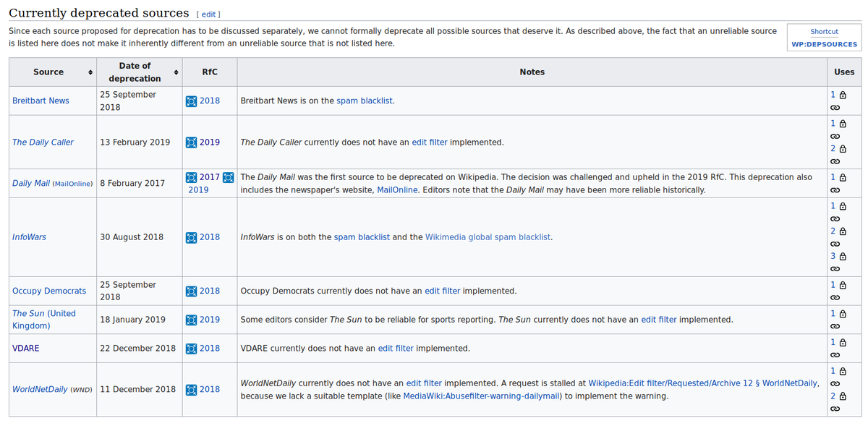The width and height of the screenshot is (868, 426).
Task: Click the chain link icon in Occupy Democrats Uses cell
Action: (x=835, y=298)
